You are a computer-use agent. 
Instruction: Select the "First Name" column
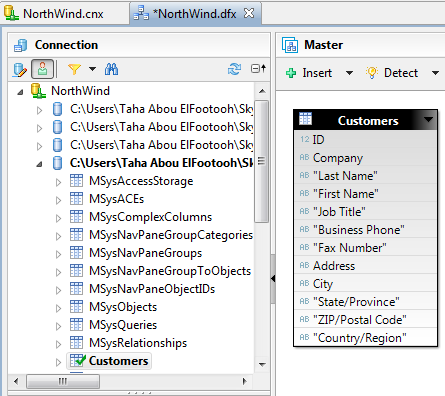366,193
